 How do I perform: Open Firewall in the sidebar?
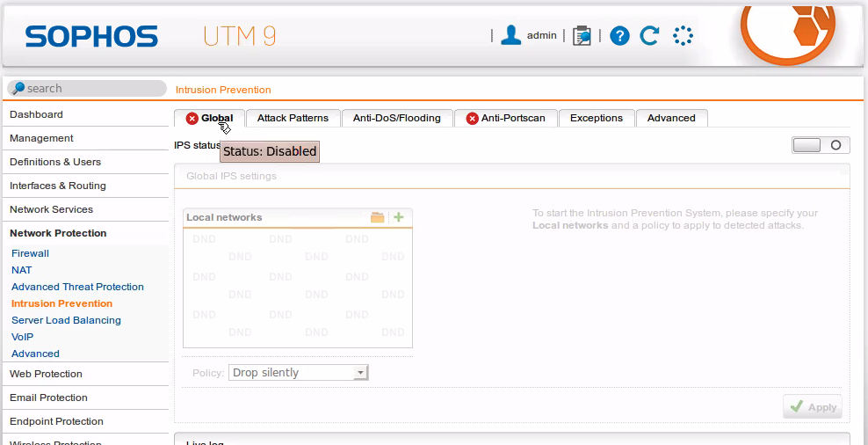[x=31, y=253]
